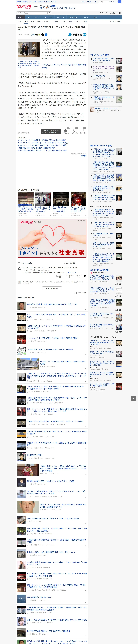Select the エキスパート tab
This screenshot has width=138, height=644.
(x=48, y=17)
